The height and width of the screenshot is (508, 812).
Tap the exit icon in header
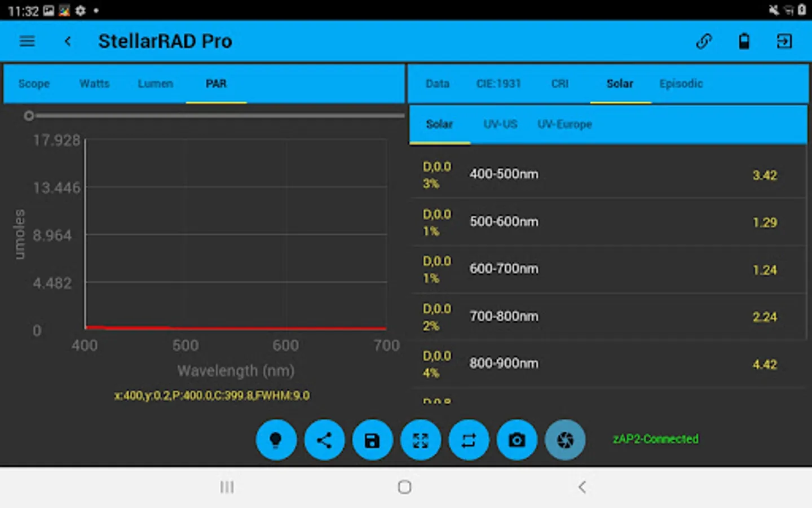coord(784,41)
